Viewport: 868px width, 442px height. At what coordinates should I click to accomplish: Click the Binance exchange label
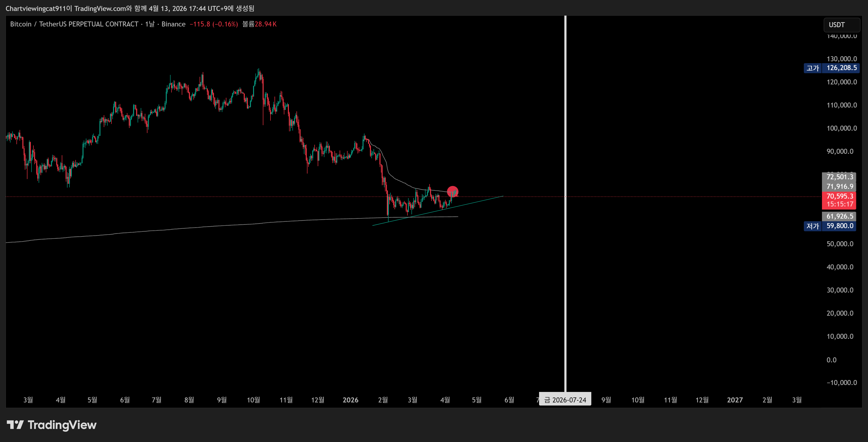(173, 24)
